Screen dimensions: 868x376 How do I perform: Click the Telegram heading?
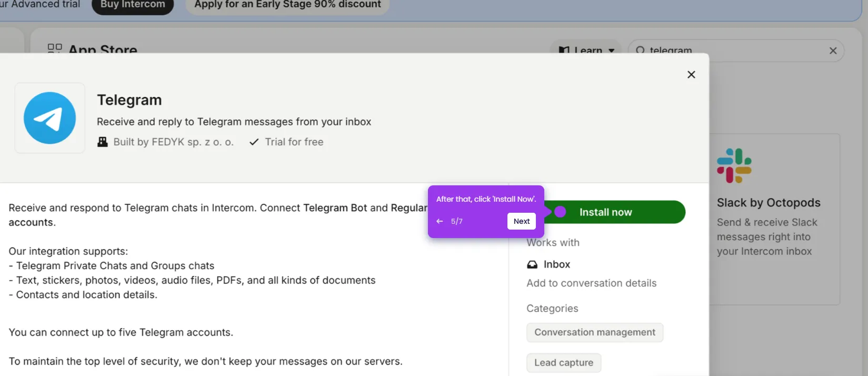(x=129, y=100)
